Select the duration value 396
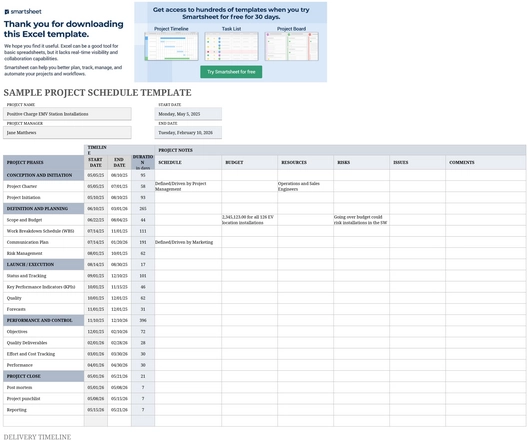 (143, 320)
